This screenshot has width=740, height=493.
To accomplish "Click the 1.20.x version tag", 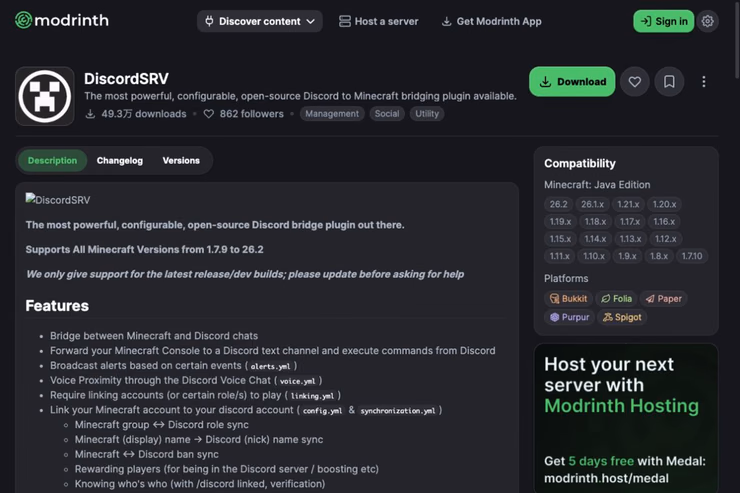I will click(x=664, y=204).
